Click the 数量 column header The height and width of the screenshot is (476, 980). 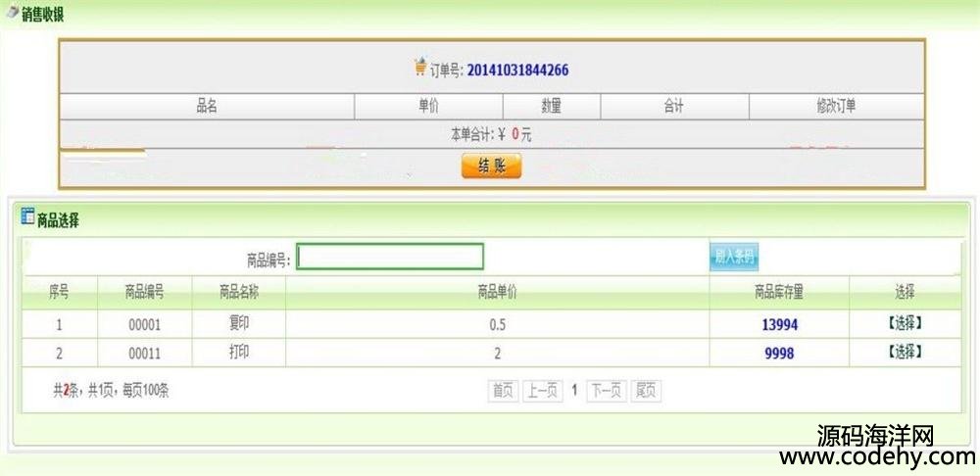tap(551, 107)
